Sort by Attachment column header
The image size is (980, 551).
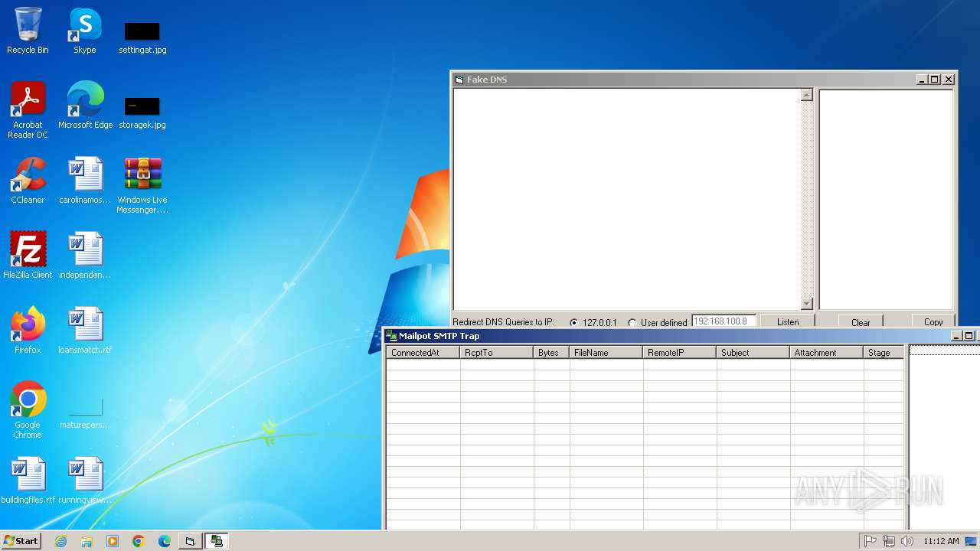pyautogui.click(x=827, y=352)
